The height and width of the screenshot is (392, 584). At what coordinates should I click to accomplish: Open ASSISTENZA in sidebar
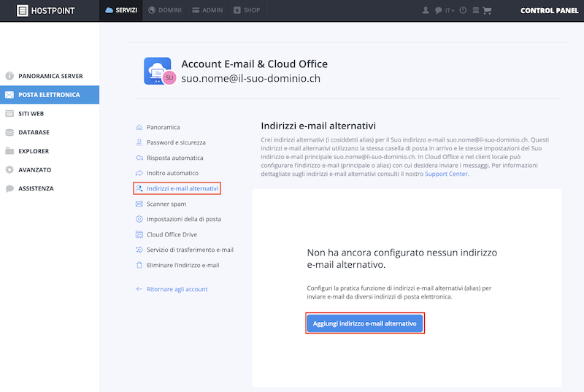[50, 188]
